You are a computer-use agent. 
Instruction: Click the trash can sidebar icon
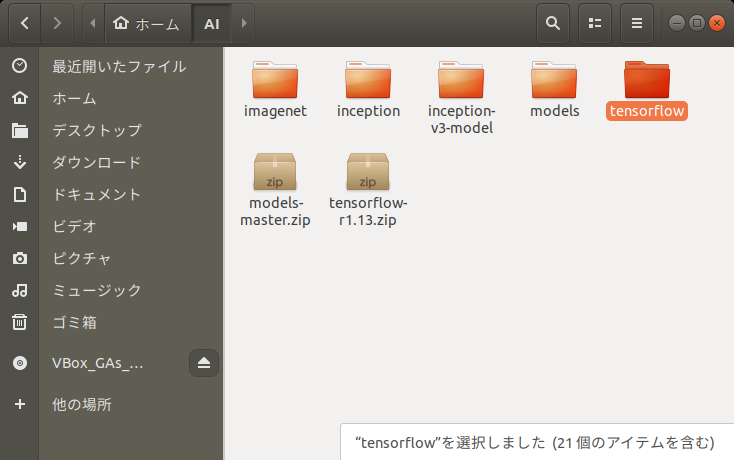(x=20, y=322)
